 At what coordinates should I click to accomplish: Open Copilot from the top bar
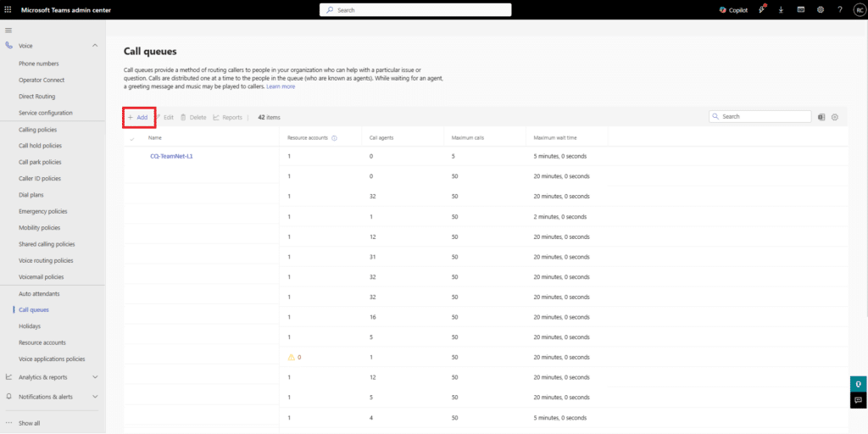[733, 9]
